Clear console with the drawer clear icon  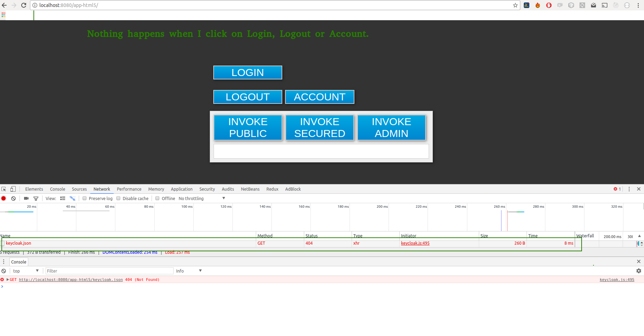coord(3,271)
